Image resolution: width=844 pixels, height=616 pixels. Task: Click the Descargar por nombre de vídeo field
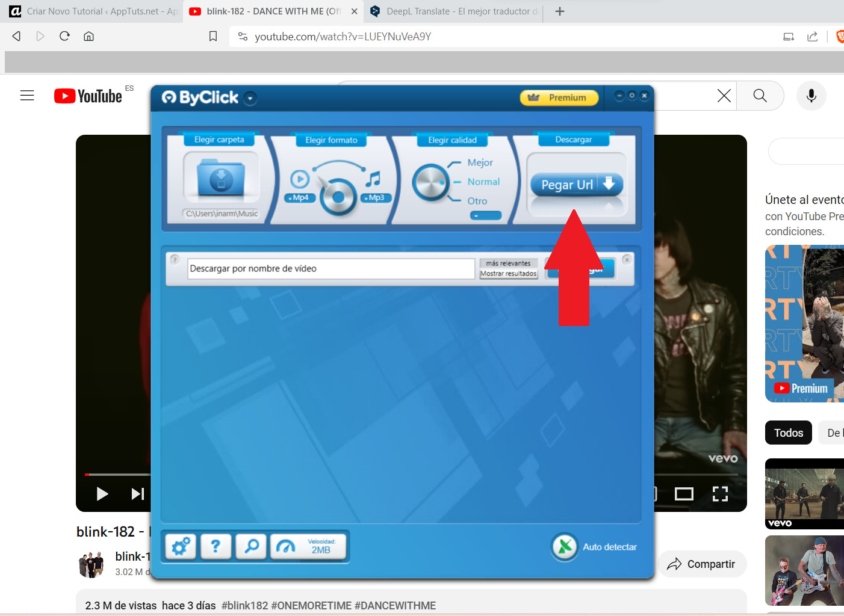tap(331, 269)
